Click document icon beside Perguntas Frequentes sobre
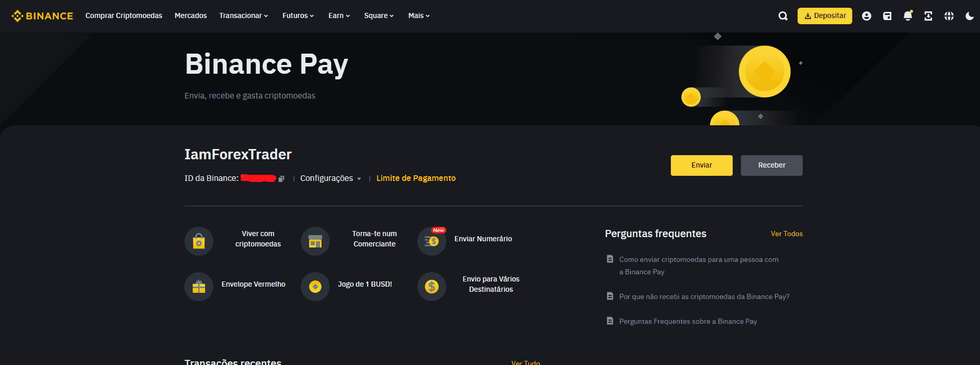 click(x=610, y=321)
